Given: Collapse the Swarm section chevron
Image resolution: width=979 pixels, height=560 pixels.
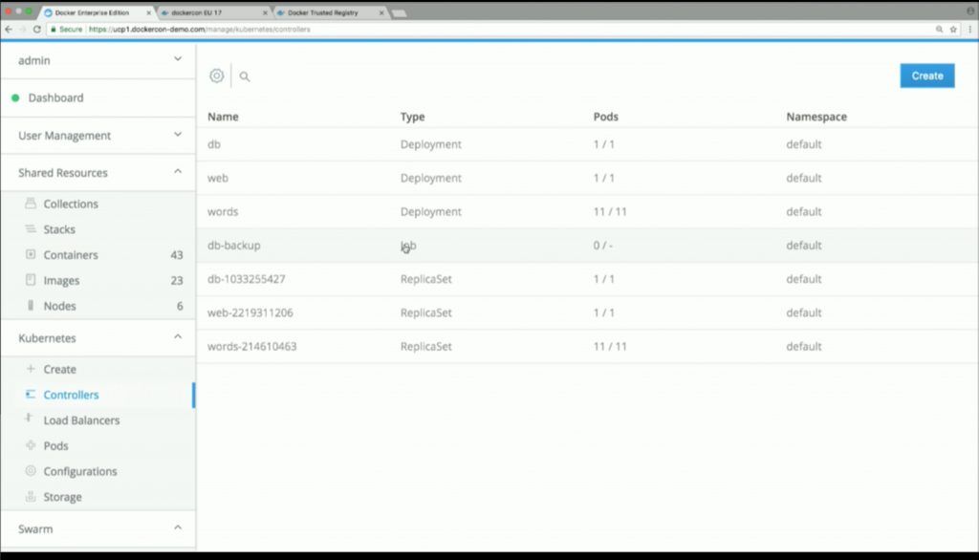Looking at the screenshot, I should tap(178, 528).
